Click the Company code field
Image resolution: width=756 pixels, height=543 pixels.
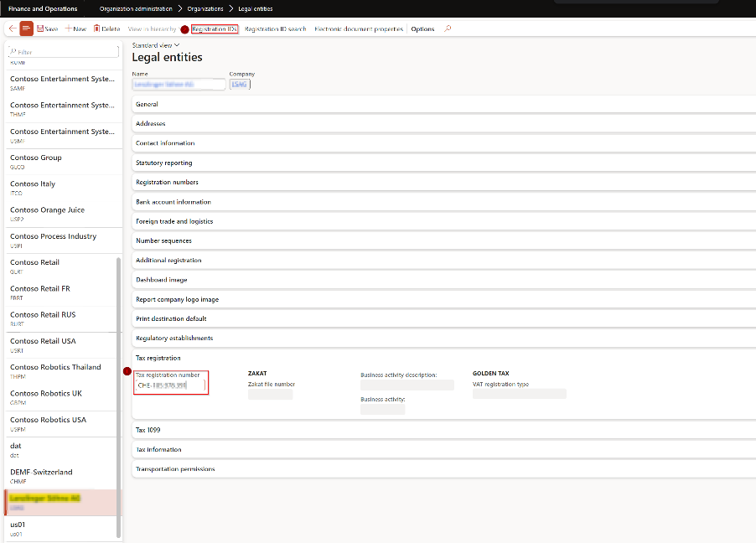coord(240,85)
